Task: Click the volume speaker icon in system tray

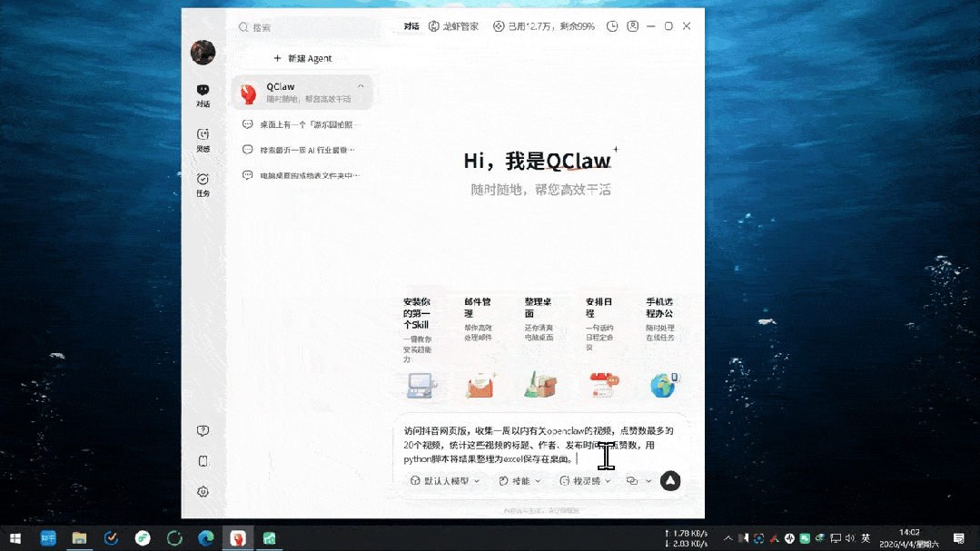Action: (x=850, y=538)
